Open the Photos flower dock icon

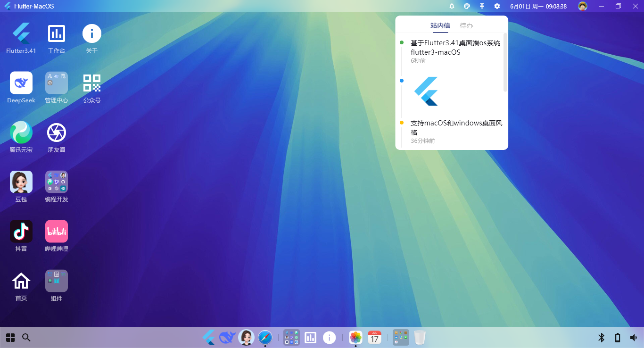coord(355,337)
